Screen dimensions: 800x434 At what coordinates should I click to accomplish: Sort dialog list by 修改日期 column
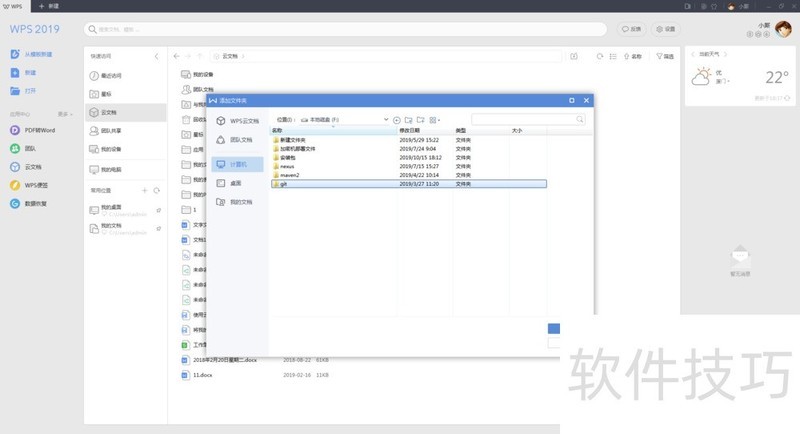click(x=425, y=131)
